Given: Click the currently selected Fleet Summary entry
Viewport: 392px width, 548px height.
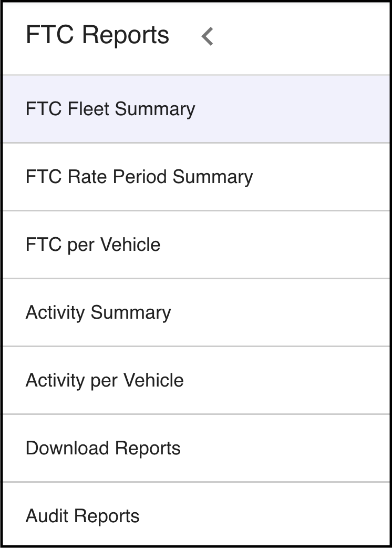Looking at the screenshot, I should point(110,109).
